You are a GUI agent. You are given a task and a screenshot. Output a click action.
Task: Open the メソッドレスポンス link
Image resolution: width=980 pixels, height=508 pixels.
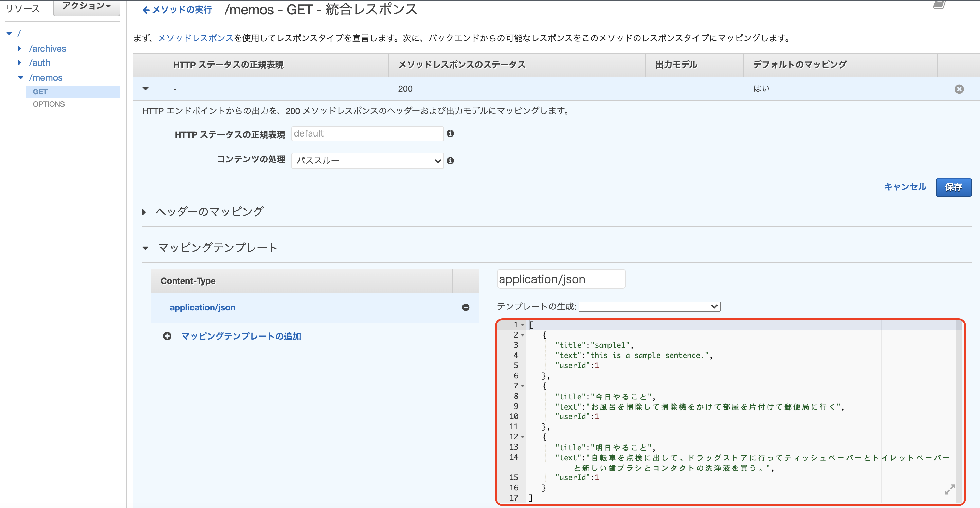click(196, 38)
